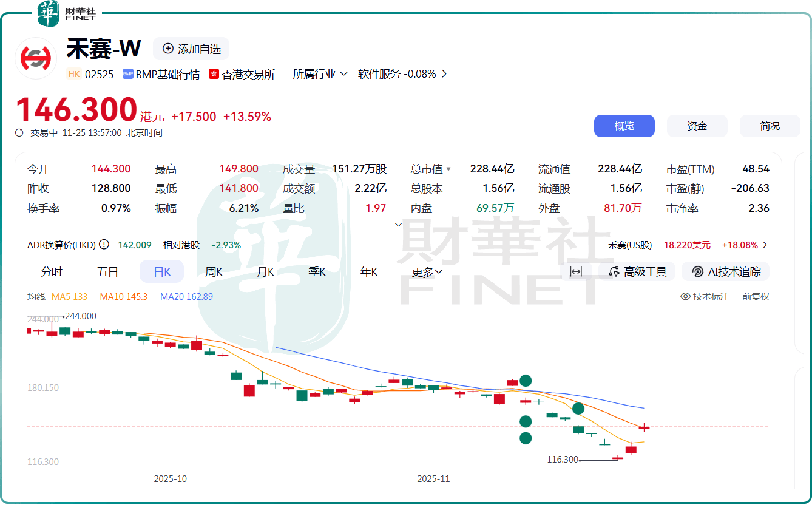Open 禾赛(US股) quote link

pos(688,245)
